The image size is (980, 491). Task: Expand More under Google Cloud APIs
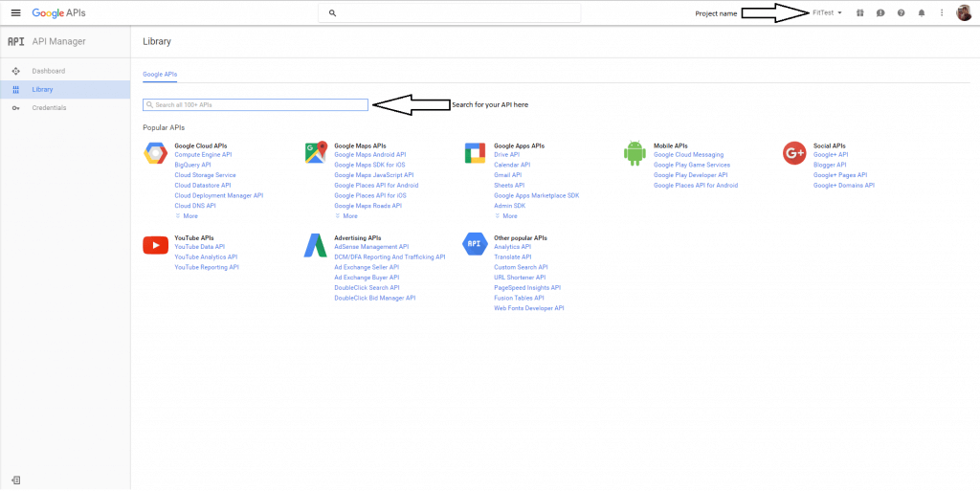pos(187,216)
